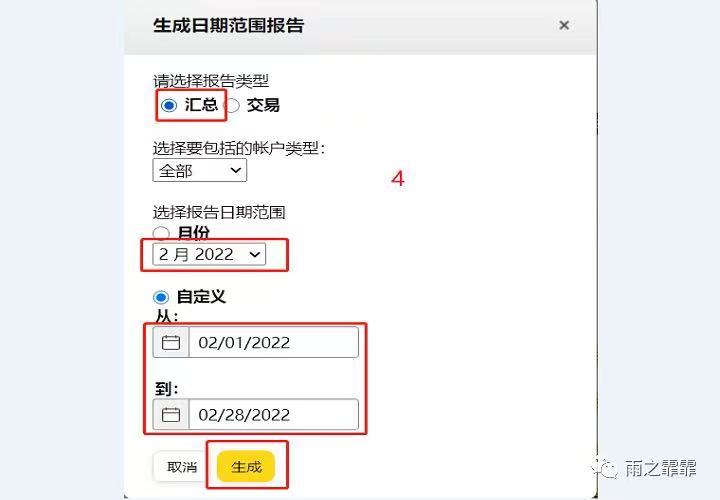The width and height of the screenshot is (720, 500).
Task: Click the 02/28/2022 end date field
Action: [x=273, y=415]
